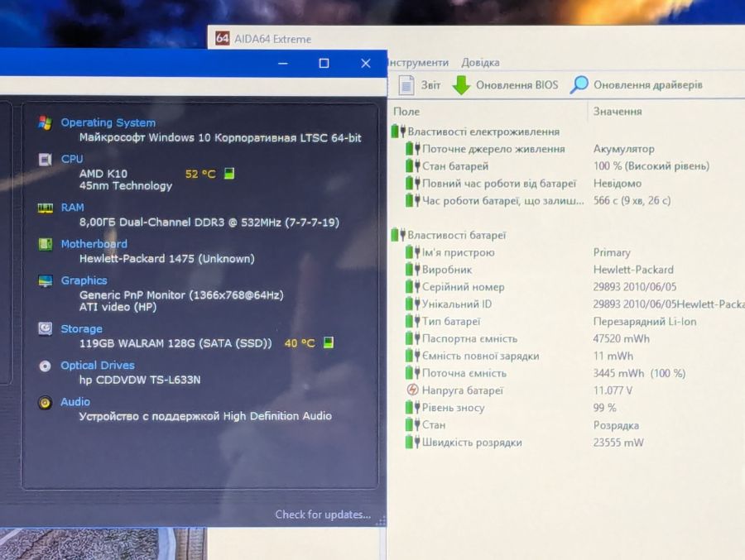Click the Windows flag Operating System icon
The image size is (745, 560).
(x=46, y=122)
